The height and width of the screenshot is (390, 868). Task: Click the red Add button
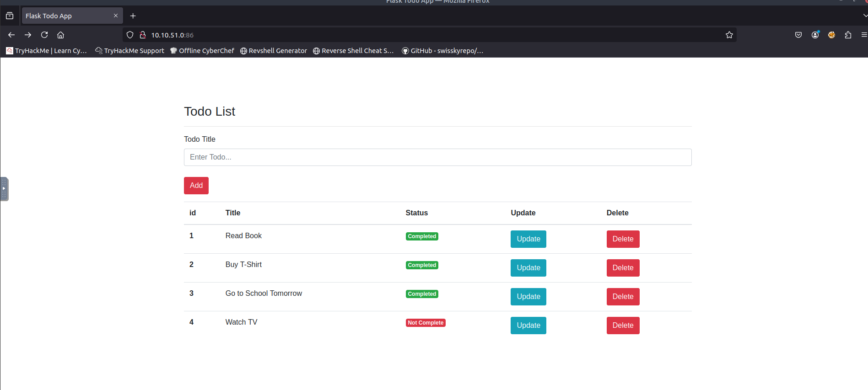[196, 186]
